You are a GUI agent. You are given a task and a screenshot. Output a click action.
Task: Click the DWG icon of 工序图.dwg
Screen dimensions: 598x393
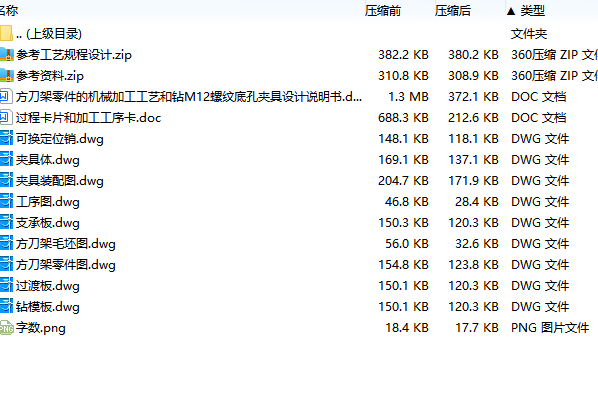tap(6, 201)
